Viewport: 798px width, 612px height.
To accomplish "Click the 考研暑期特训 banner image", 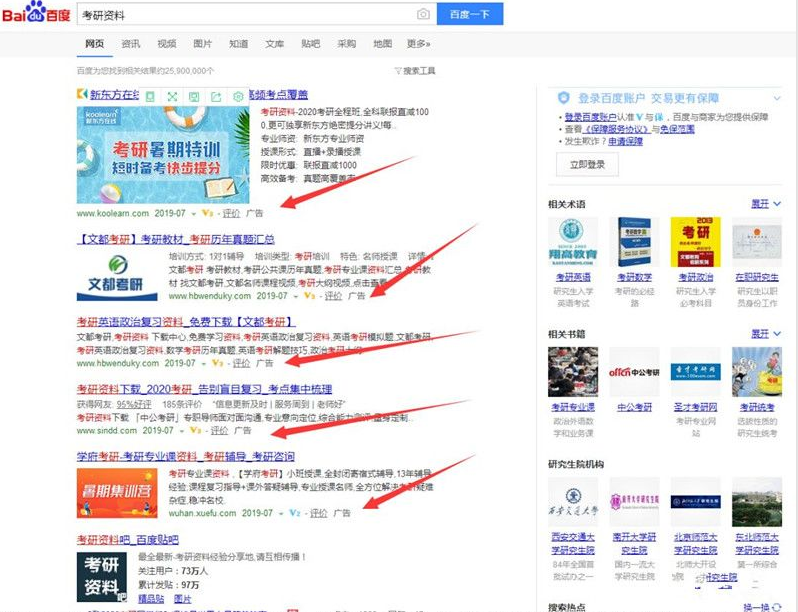I will point(163,155).
